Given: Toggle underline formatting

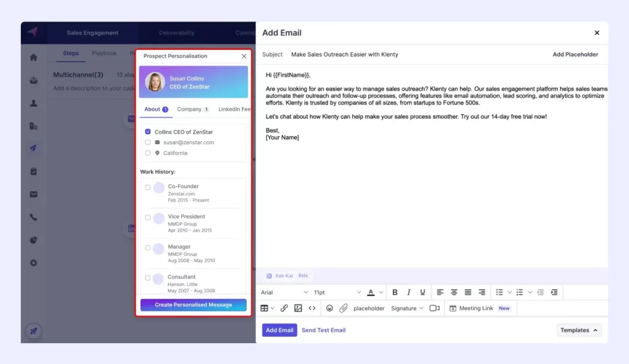Looking at the screenshot, I should coord(423,292).
